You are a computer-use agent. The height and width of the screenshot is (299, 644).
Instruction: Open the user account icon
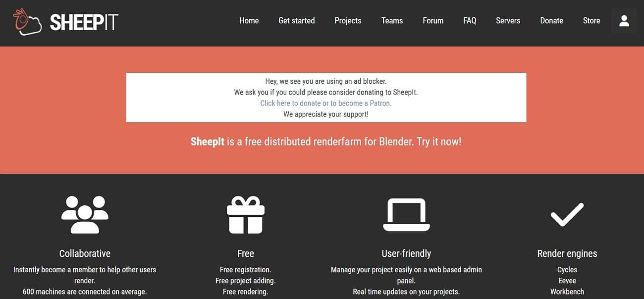click(624, 21)
